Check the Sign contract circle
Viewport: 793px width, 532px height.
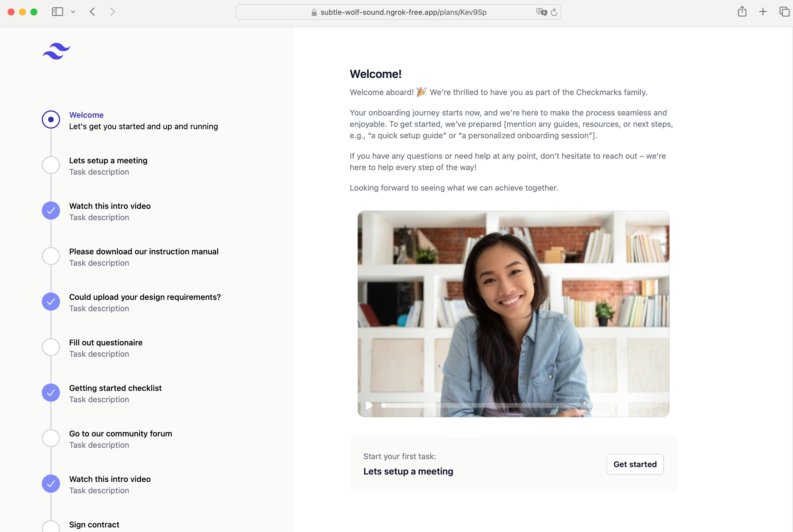(x=51, y=527)
